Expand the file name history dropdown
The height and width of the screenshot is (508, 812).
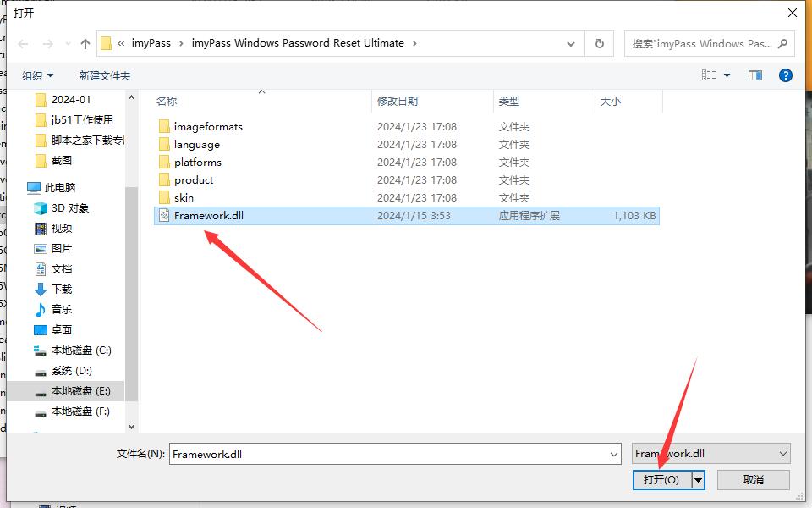point(614,454)
